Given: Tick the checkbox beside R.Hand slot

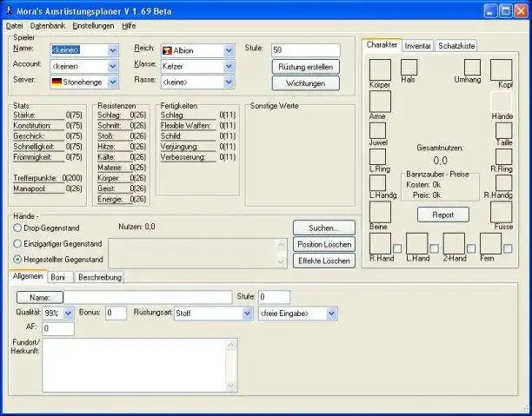Looking at the screenshot, I should click(396, 248).
